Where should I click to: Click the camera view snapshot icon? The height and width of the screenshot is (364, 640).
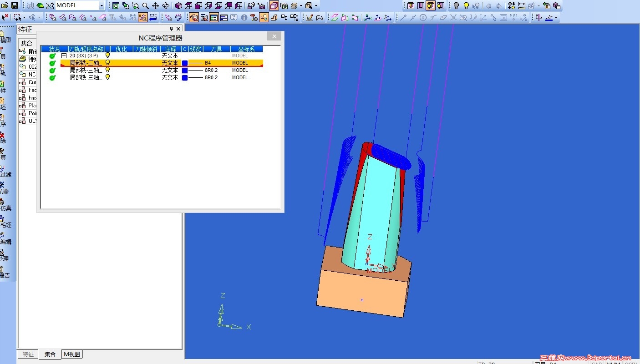click(262, 5)
